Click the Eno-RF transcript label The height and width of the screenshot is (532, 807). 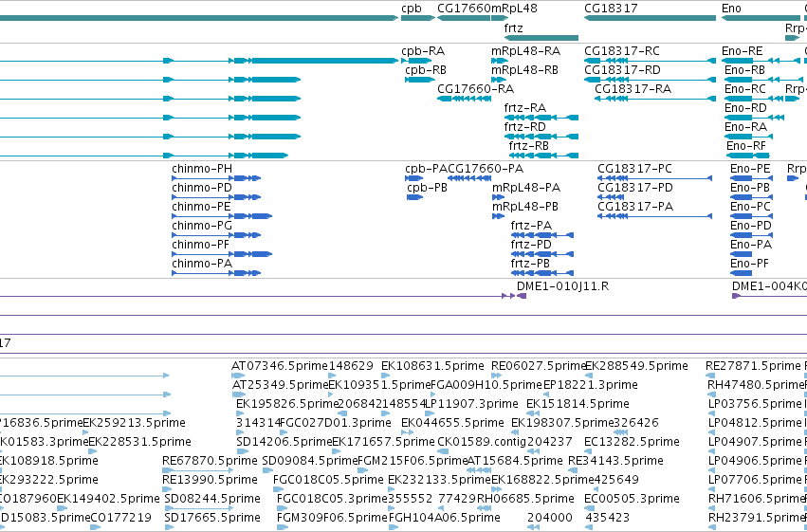click(x=745, y=147)
